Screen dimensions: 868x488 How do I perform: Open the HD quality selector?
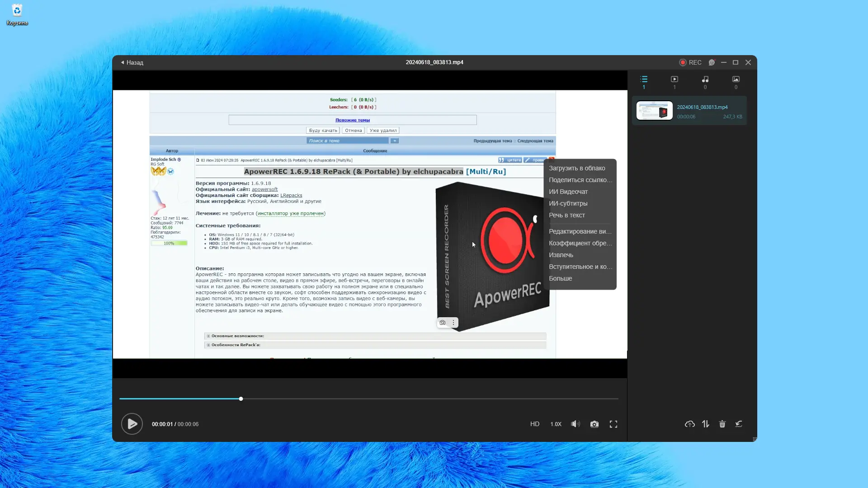[x=534, y=424]
